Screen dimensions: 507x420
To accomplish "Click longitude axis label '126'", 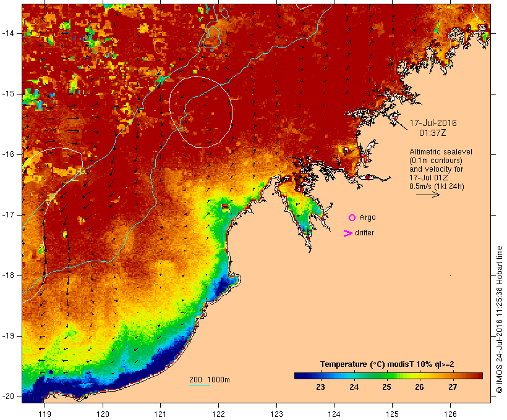I will click(450, 414).
